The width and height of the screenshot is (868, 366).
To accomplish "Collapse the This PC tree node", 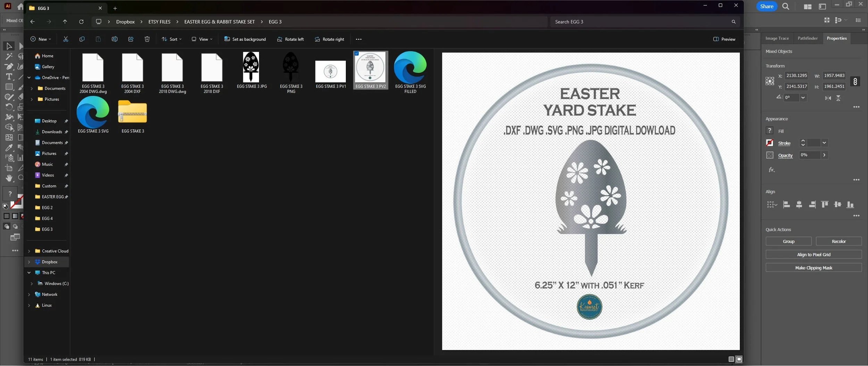I will 29,273.
